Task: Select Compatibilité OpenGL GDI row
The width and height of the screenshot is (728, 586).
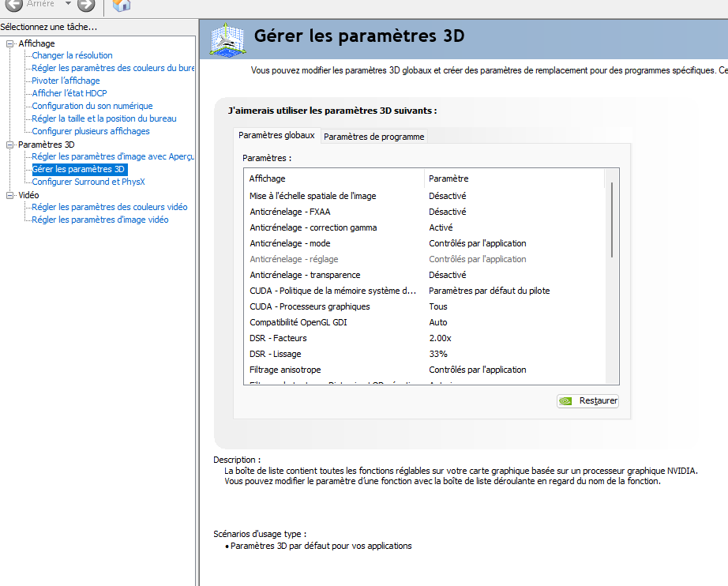Action: point(424,322)
